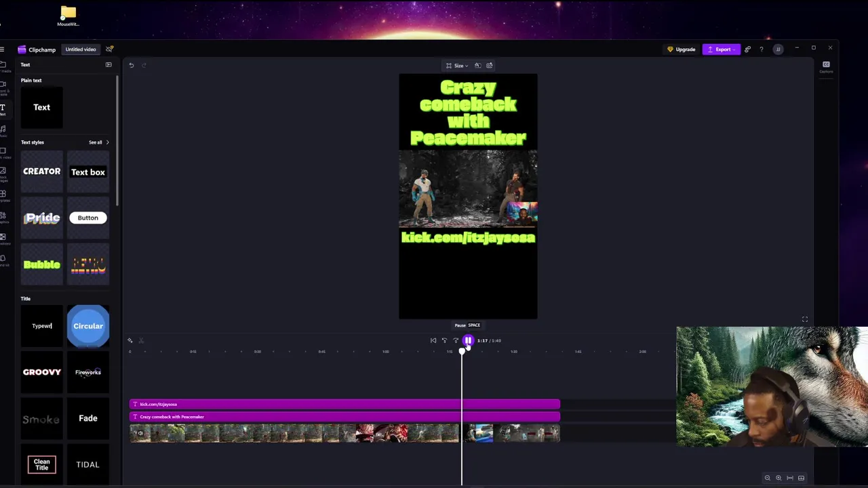Click the preview toolbar icon right of Size
The image size is (868, 488).
tap(490, 66)
